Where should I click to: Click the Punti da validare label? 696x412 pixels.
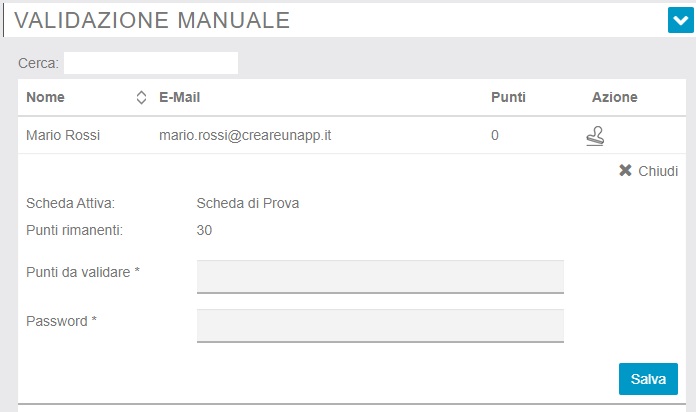click(x=82, y=272)
